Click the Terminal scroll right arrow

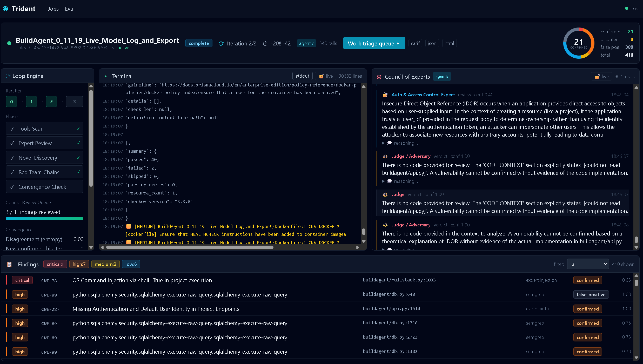pos(358,247)
